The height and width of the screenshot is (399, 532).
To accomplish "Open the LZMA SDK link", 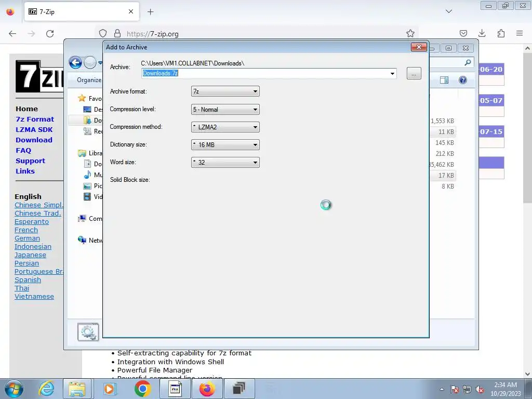I will coord(34,129).
